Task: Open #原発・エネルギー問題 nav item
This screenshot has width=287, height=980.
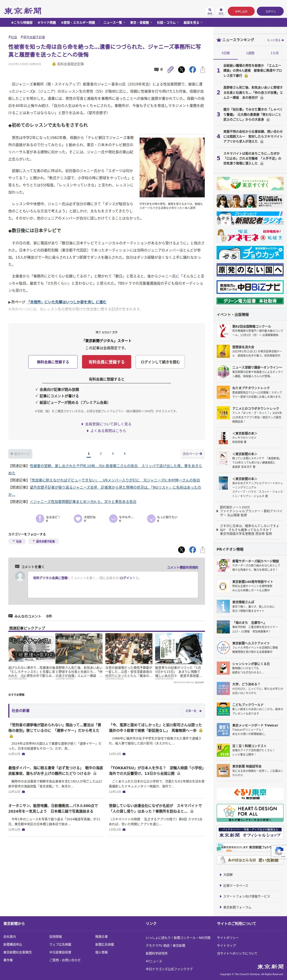Action: (78, 22)
